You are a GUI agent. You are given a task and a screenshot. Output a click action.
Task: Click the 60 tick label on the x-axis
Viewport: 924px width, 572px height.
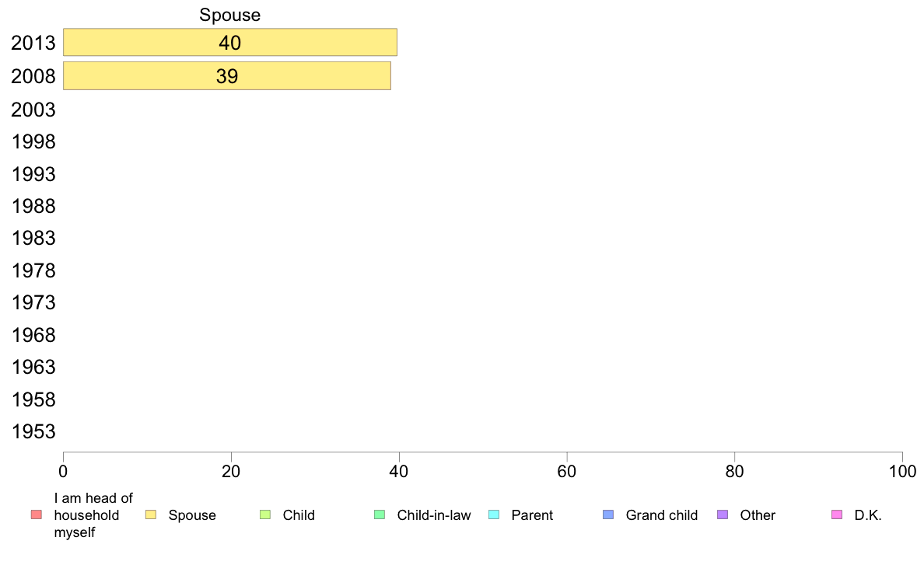point(567,471)
